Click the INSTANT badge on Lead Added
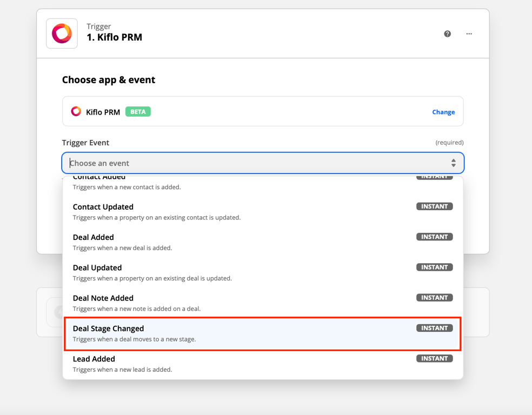532x415 pixels. tap(434, 358)
